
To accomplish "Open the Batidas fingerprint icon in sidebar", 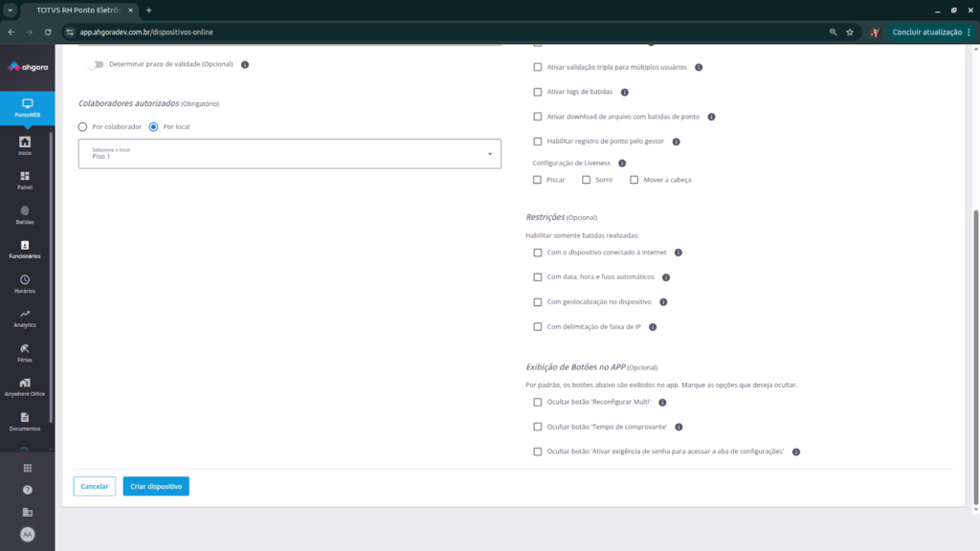I will point(25,210).
